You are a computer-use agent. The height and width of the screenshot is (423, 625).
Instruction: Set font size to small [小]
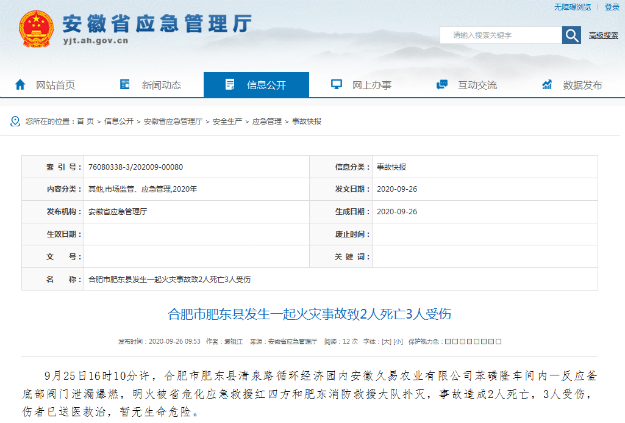(398, 342)
